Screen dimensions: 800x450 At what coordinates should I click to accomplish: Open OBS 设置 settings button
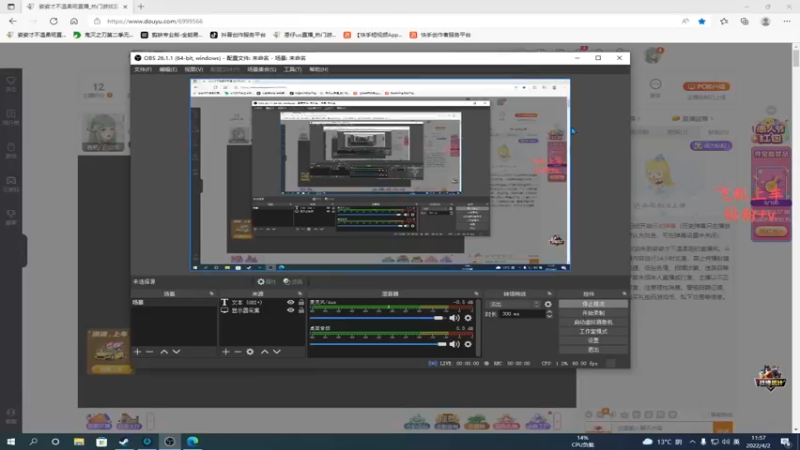593,340
